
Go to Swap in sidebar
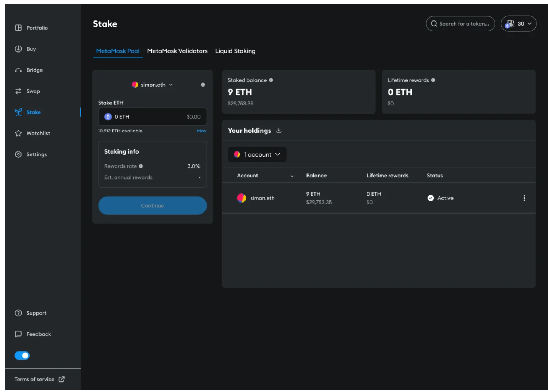point(28,91)
